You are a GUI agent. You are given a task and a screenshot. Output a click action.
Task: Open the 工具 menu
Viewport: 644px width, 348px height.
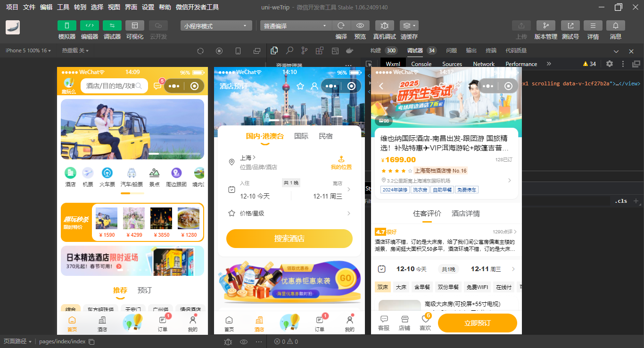pos(63,7)
